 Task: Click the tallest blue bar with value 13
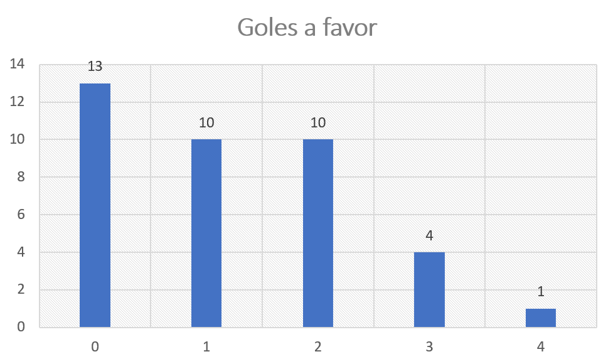tap(95, 205)
